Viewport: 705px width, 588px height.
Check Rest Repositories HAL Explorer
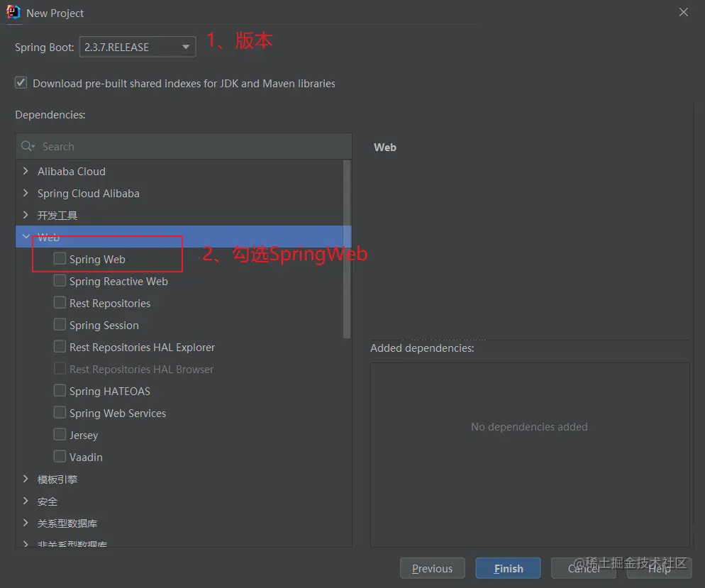click(60, 347)
